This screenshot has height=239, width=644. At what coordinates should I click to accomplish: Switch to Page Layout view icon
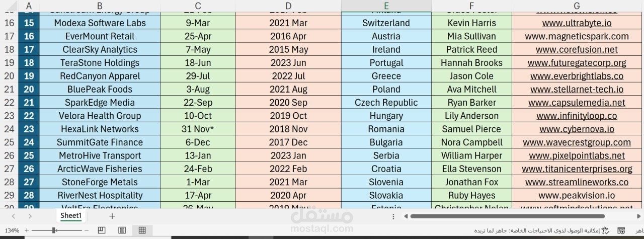(122, 230)
